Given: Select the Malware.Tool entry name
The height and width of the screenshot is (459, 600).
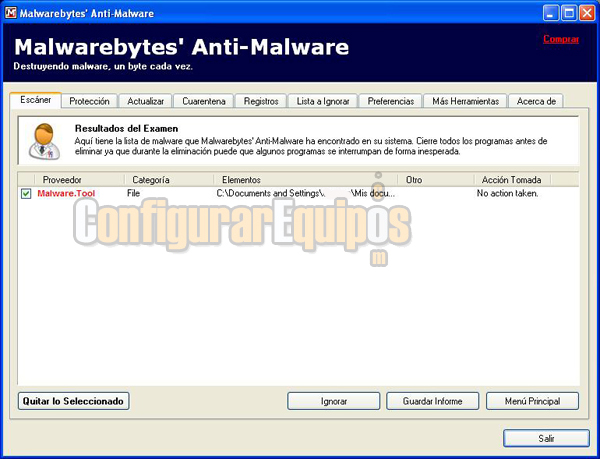Looking at the screenshot, I should pos(66,194).
